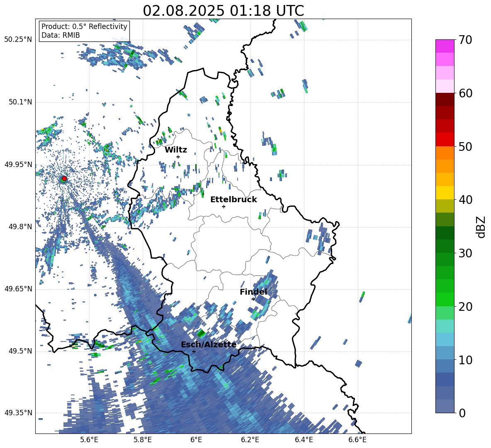Pick the orange swatch just below 50
This screenshot has height=448, width=491.
pyautogui.click(x=445, y=153)
